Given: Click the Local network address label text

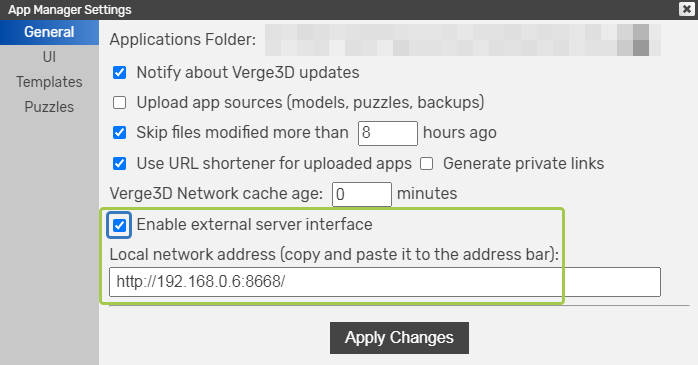Looking at the screenshot, I should tap(334, 255).
